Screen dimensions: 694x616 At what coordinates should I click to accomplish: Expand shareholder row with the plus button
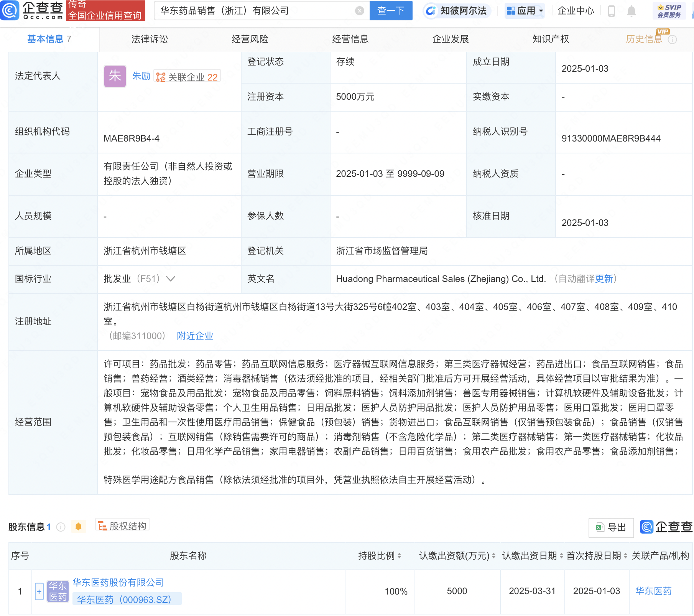39,591
